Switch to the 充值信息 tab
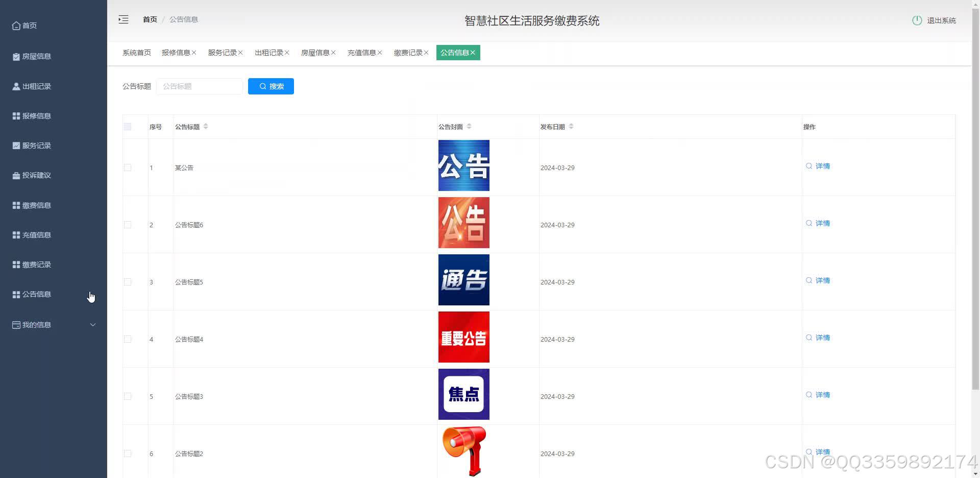980x478 pixels. point(362,53)
